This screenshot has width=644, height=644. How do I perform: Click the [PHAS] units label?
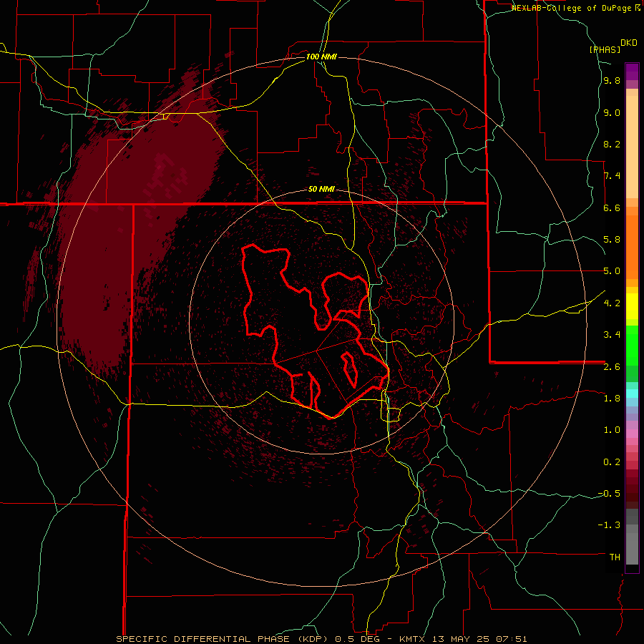pyautogui.click(x=605, y=49)
